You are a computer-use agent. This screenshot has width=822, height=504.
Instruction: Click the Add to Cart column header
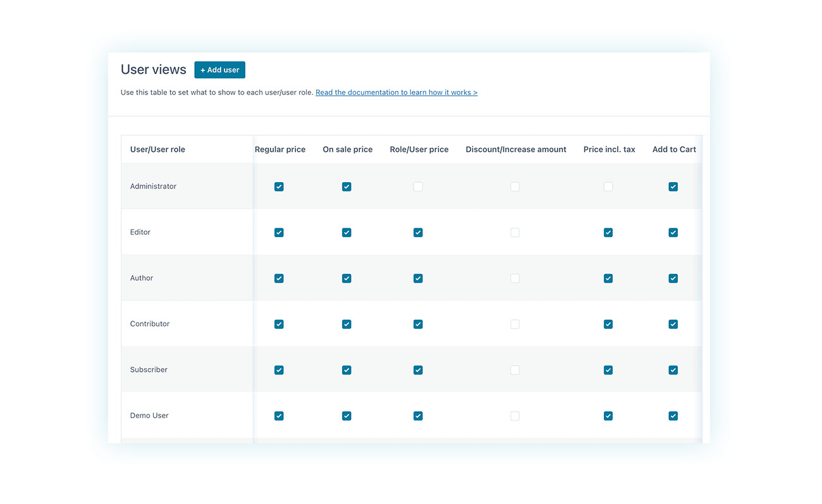click(x=674, y=150)
